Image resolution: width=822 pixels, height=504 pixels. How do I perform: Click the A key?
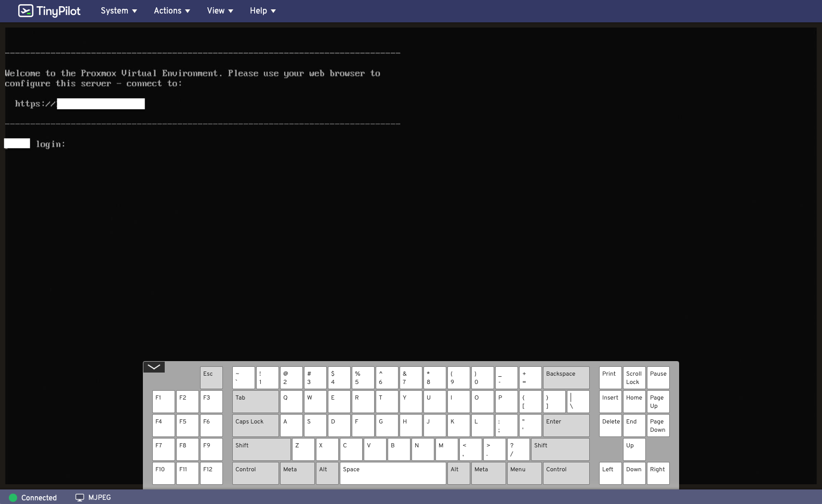pos(291,426)
